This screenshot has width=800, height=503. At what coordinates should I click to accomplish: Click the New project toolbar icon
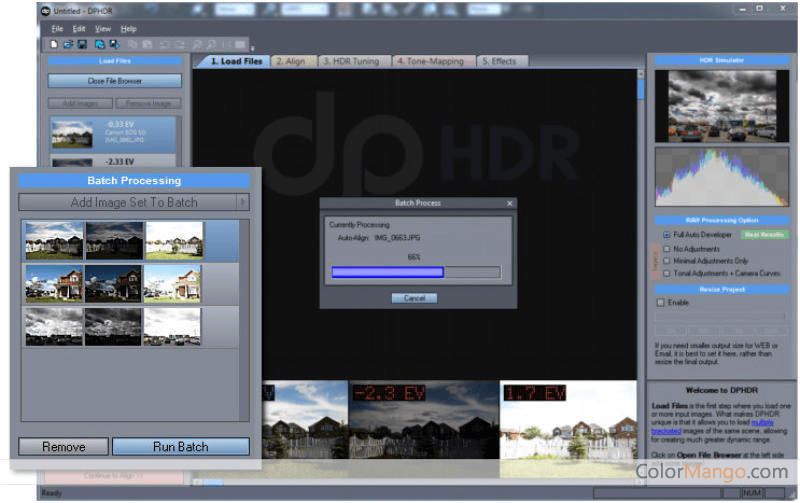(54, 45)
